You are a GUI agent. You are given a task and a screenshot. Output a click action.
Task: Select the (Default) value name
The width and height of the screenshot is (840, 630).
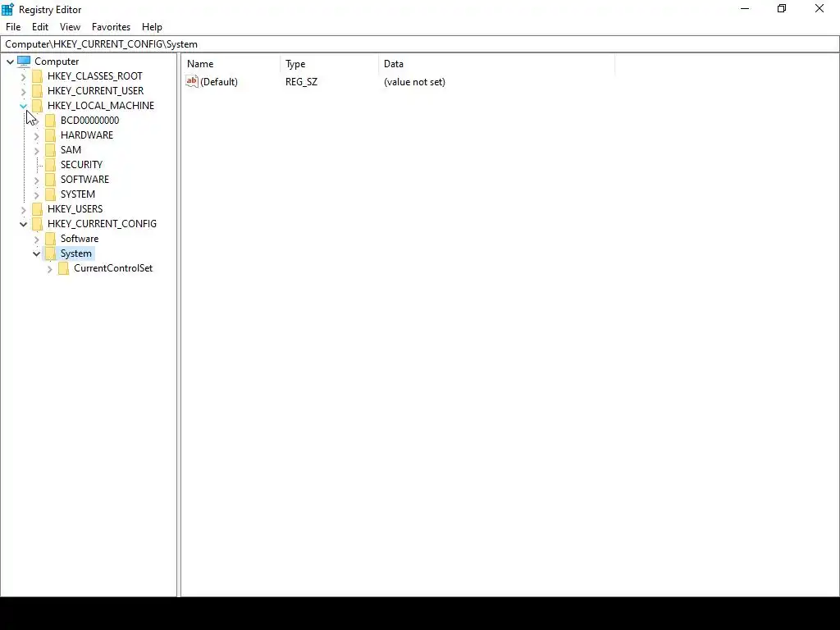218,82
